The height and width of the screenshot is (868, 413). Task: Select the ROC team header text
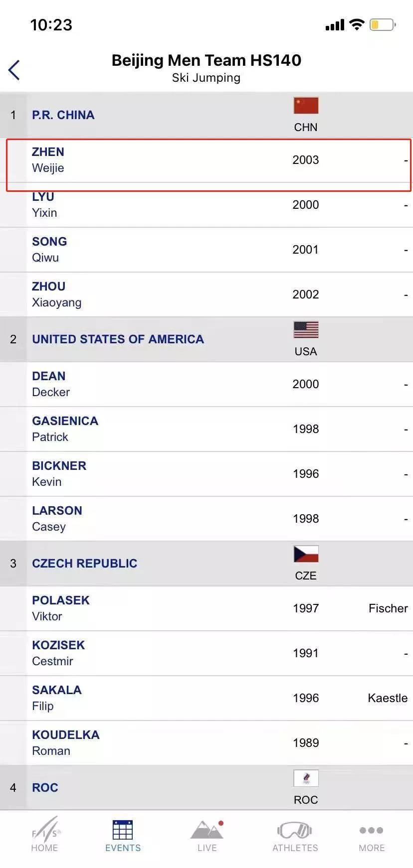pos(45,788)
